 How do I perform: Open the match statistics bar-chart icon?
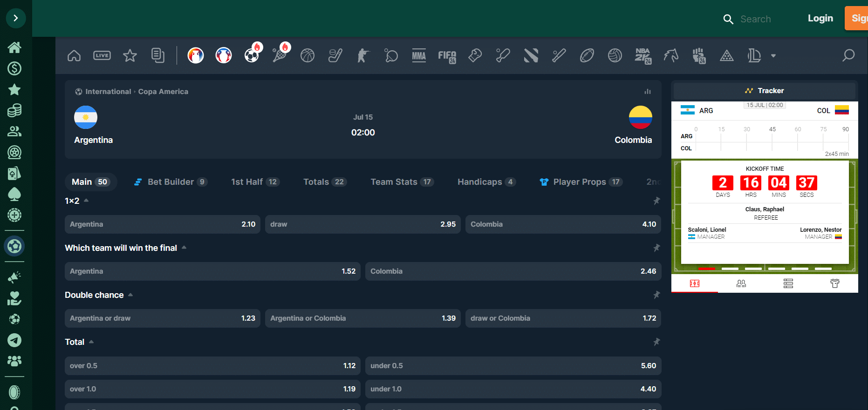click(x=648, y=92)
